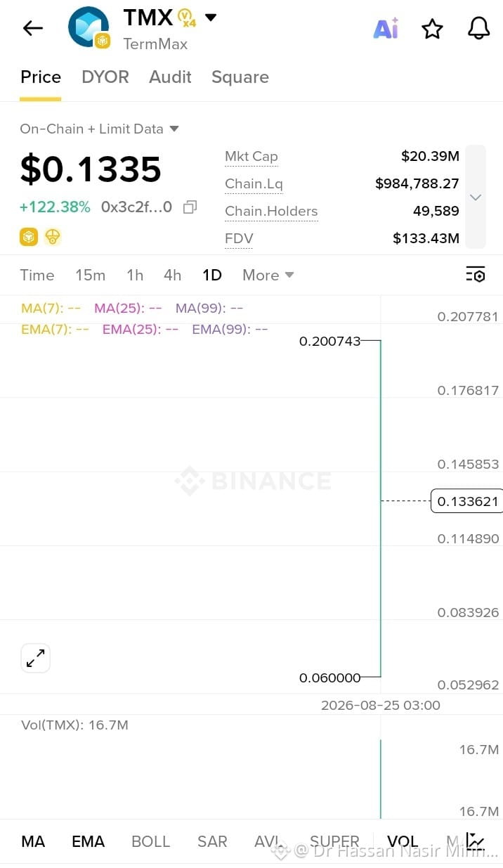Select the 4h timeframe
Image resolution: width=503 pixels, height=868 pixels.
tap(172, 275)
